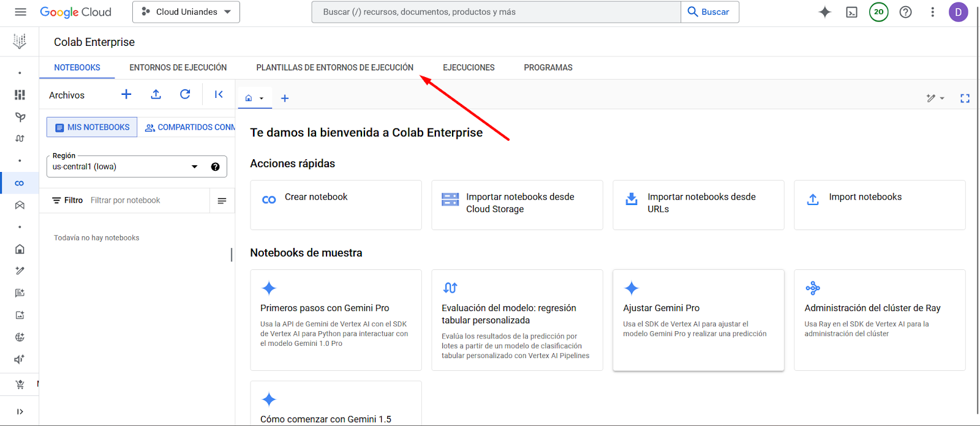Click the Import notebooks quick action
This screenshot has height=426, width=980.
[880, 205]
